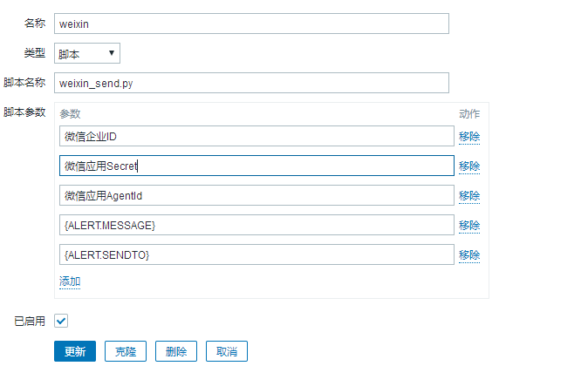Remove the {ALERT.MESSAGE} parameter row
The height and width of the screenshot is (366, 588).
pos(469,225)
